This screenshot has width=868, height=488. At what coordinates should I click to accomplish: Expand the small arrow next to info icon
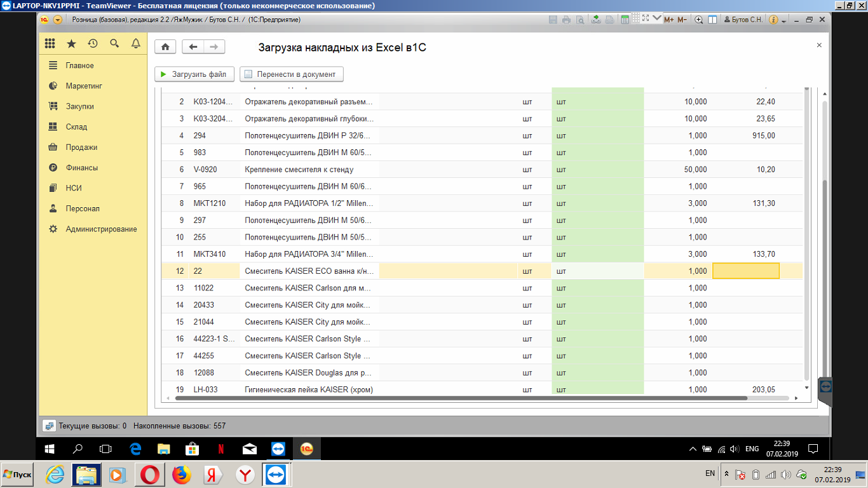coord(783,20)
